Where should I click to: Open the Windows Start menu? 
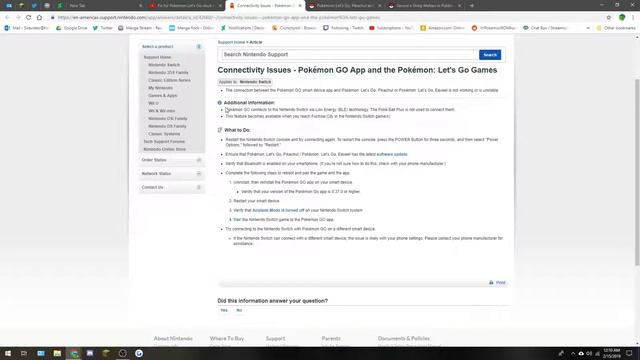pos(8,353)
